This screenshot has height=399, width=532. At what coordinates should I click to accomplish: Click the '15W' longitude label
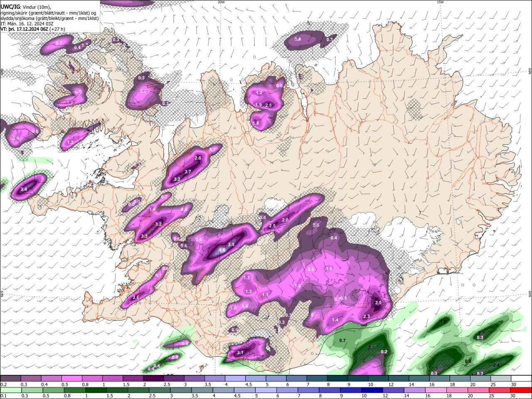pyautogui.click(x=440, y=2)
